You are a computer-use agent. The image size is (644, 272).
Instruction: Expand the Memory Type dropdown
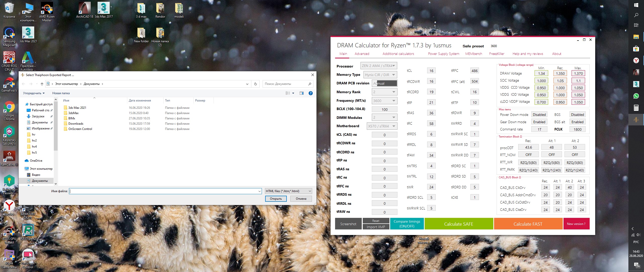point(380,75)
